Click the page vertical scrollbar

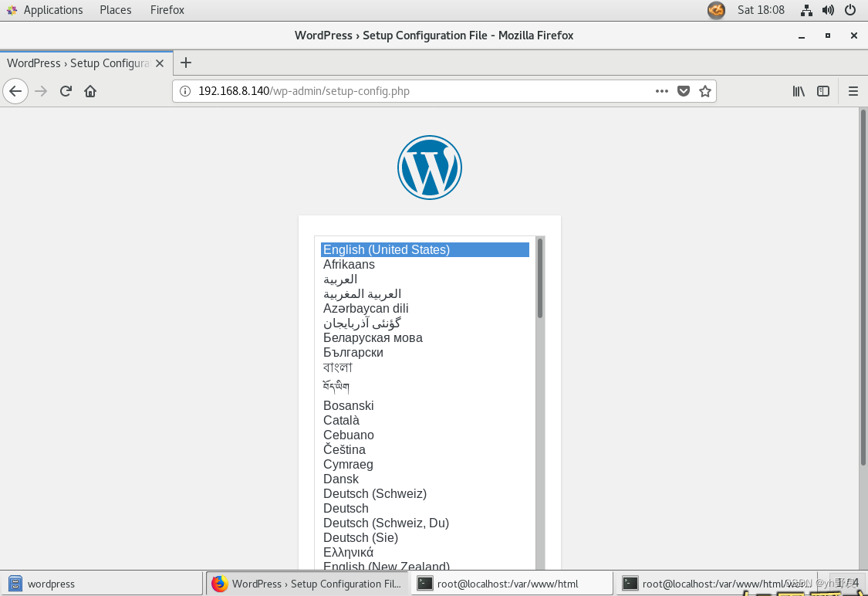click(863, 288)
